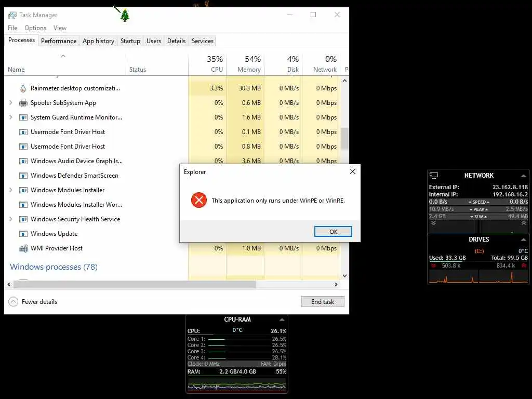Toggle the SUM selector in NETWORK widget
532x399 pixels.
478,217
